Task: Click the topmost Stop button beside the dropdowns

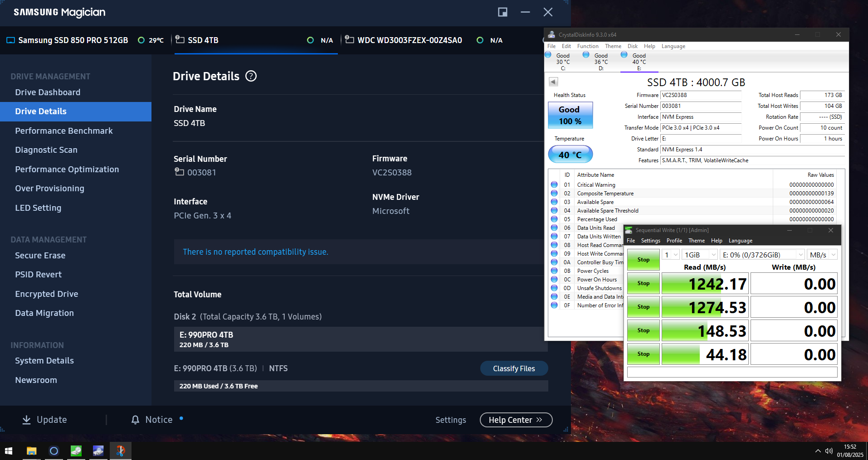Action: (643, 260)
